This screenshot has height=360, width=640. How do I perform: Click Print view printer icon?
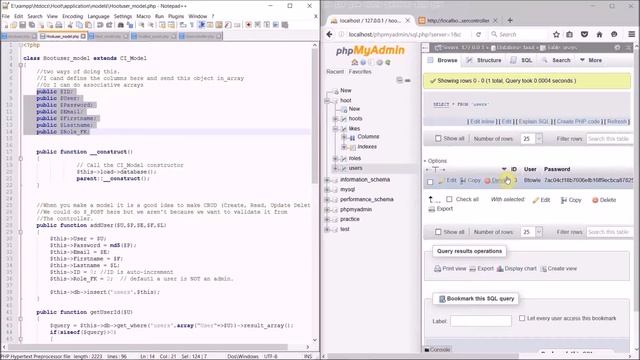(x=438, y=269)
